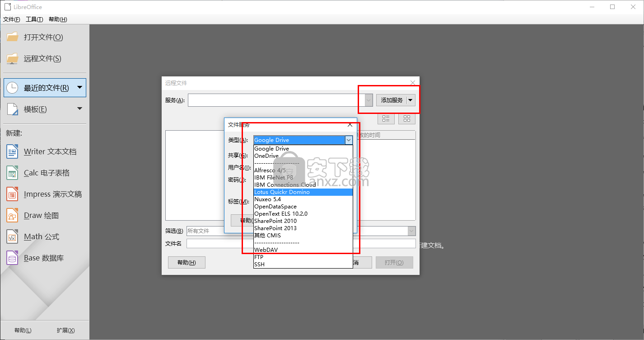The width and height of the screenshot is (644, 340).
Task: Click the Open File folder icon
Action: click(12, 37)
